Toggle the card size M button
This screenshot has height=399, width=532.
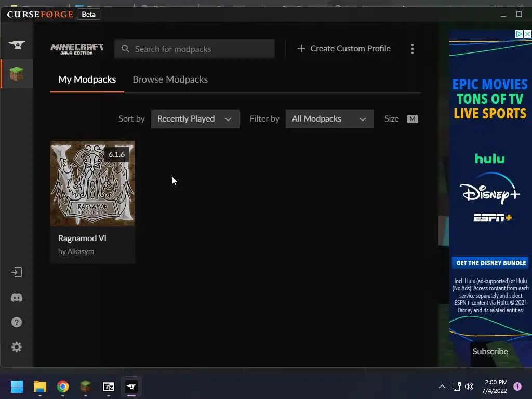[x=412, y=119]
